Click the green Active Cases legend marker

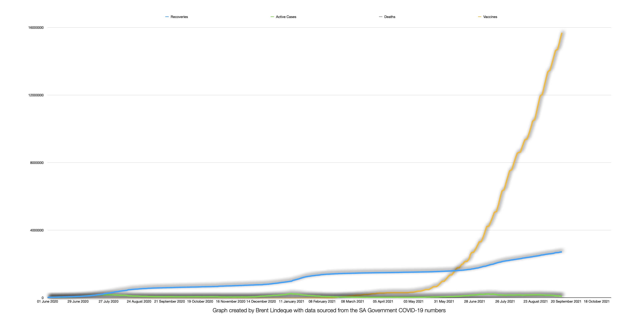pyautogui.click(x=272, y=17)
